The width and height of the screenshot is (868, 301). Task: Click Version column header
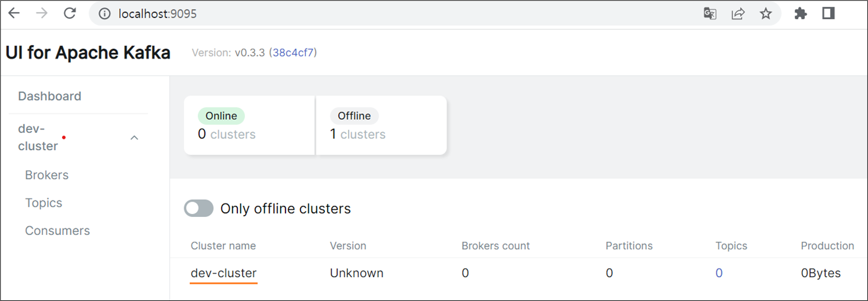coord(348,246)
